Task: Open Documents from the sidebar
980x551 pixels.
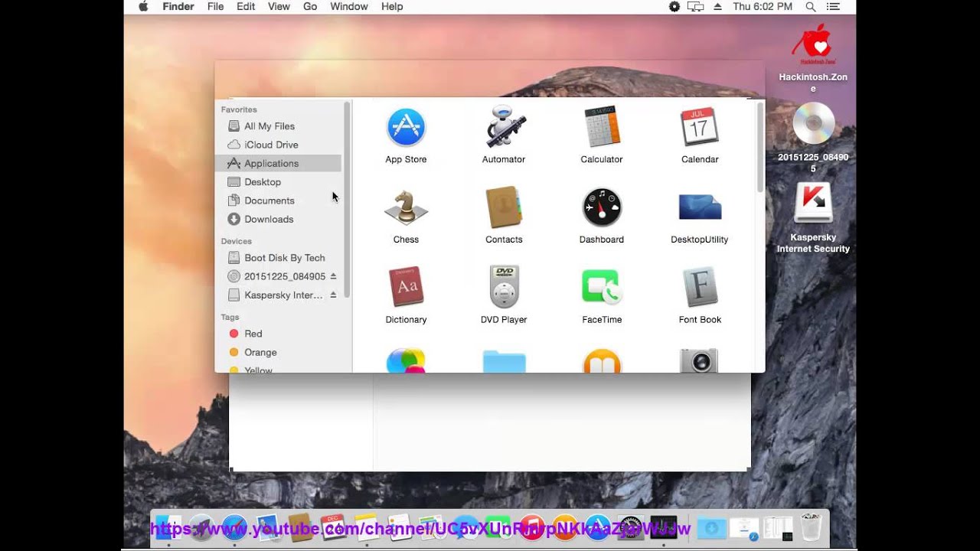Action: pos(279,201)
